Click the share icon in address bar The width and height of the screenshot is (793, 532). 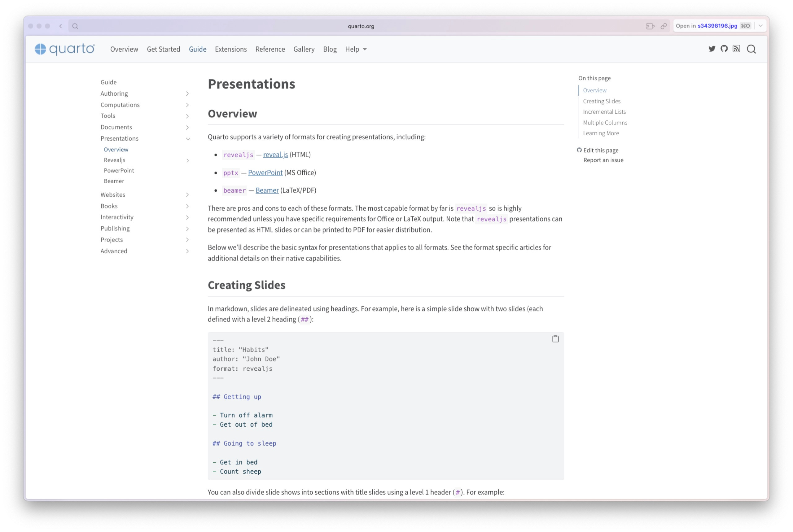click(x=650, y=26)
